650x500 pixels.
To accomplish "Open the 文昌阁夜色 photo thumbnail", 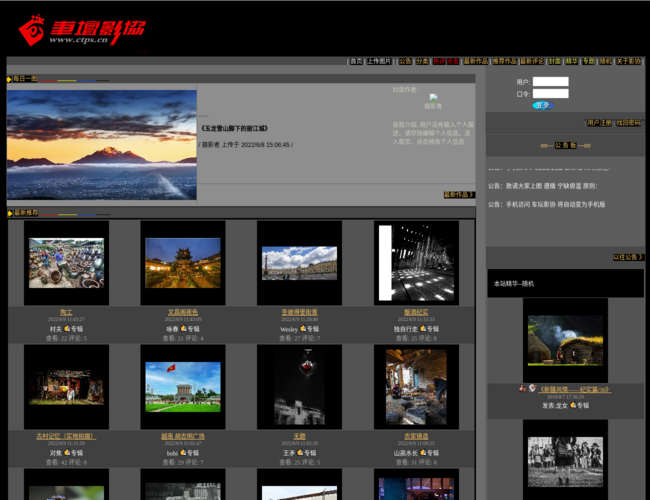I will [x=183, y=263].
